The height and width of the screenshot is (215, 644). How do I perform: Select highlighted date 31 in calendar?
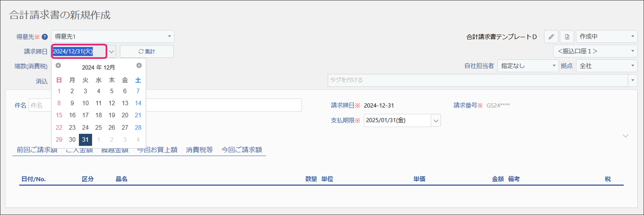coord(85,140)
